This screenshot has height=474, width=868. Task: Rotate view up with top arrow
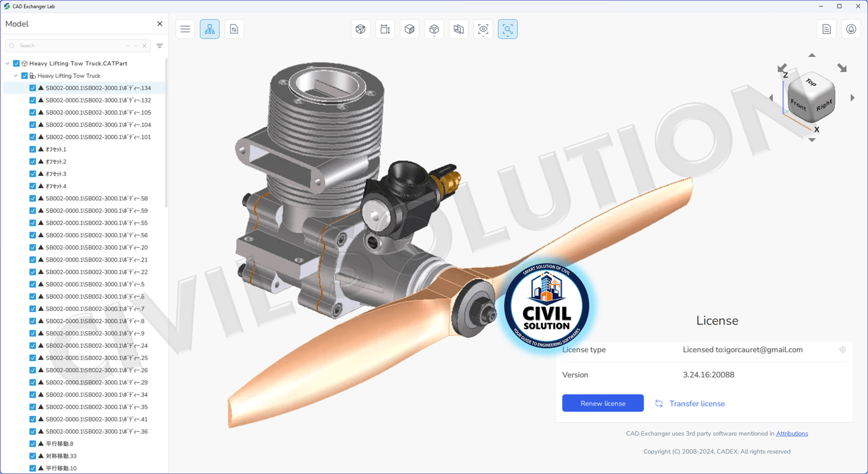click(x=812, y=56)
